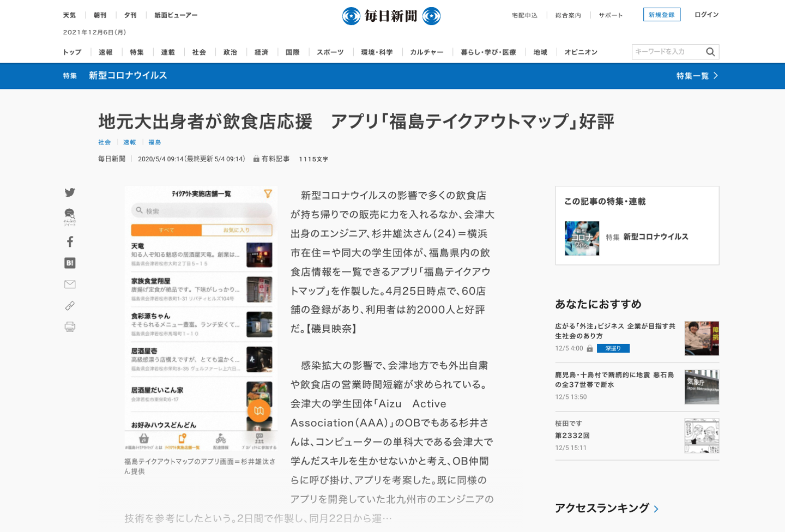
Task: Select the カルチャー navigation item
Action: [x=427, y=52]
